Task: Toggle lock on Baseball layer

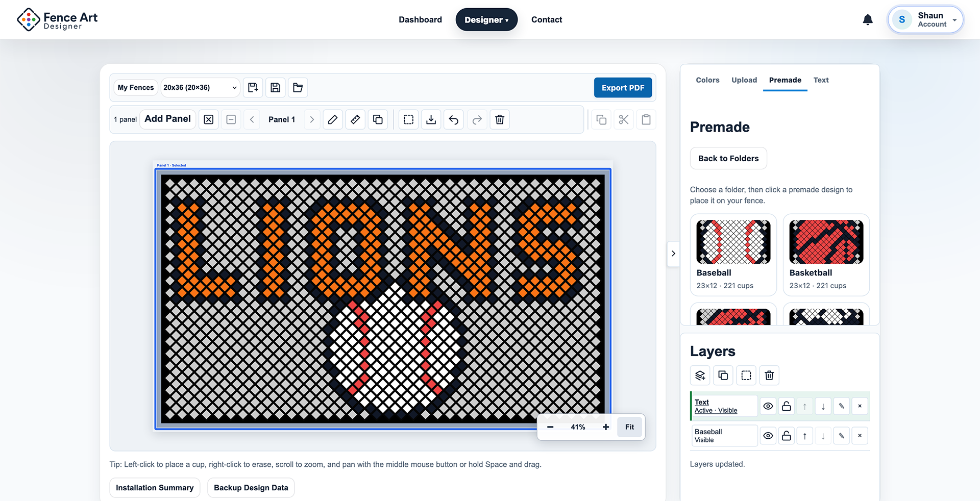Action: [x=787, y=436]
